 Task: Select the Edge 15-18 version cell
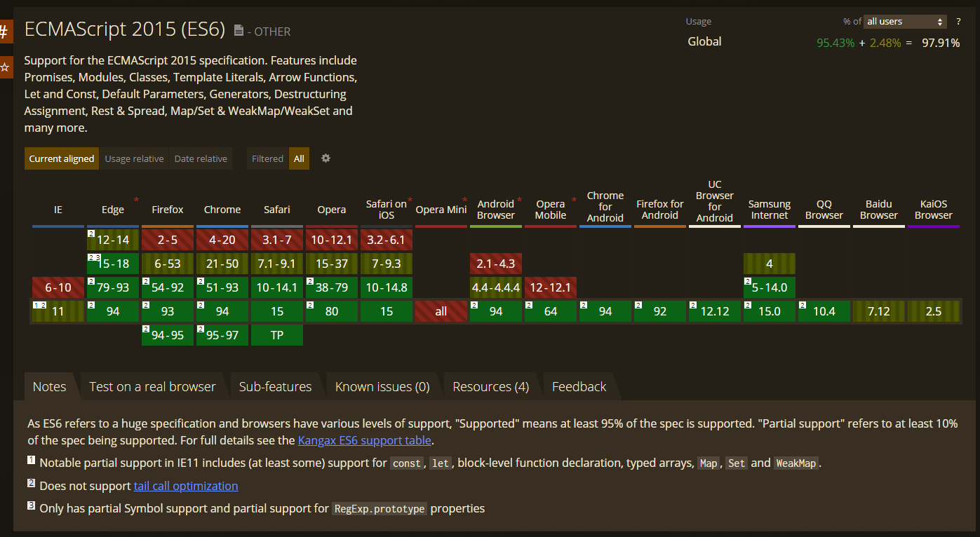click(x=113, y=264)
